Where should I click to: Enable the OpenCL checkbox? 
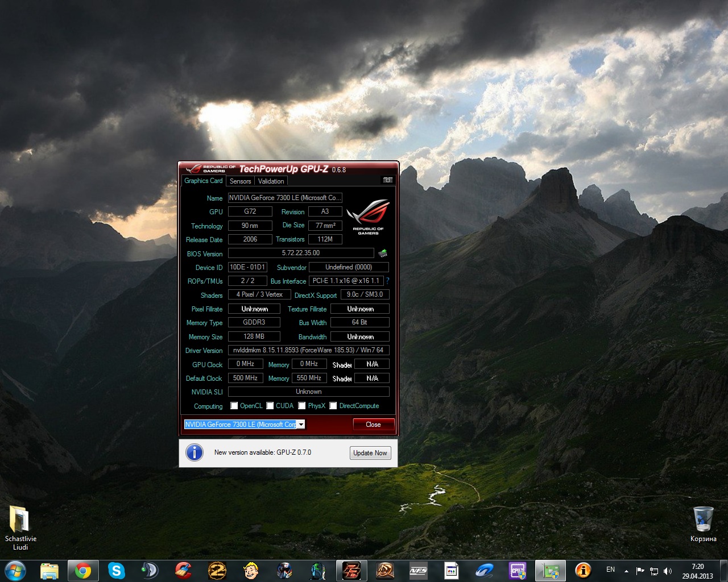pos(234,406)
